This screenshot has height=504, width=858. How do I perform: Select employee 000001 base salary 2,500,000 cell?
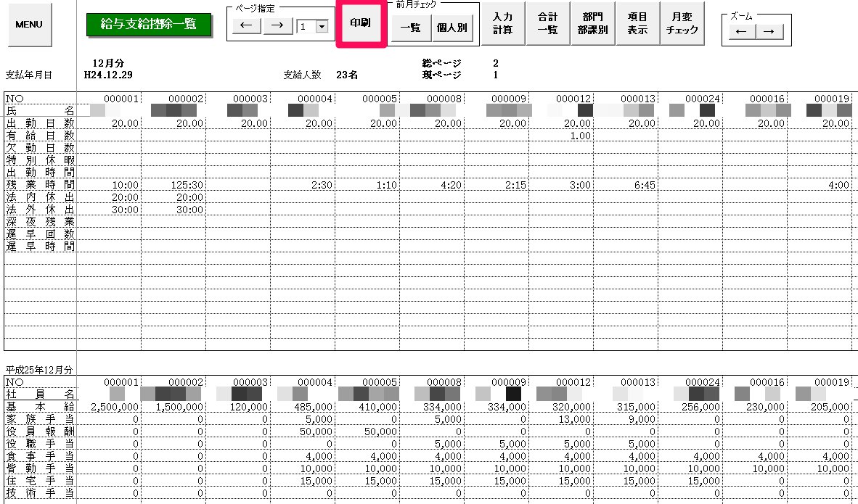pyautogui.click(x=109, y=407)
